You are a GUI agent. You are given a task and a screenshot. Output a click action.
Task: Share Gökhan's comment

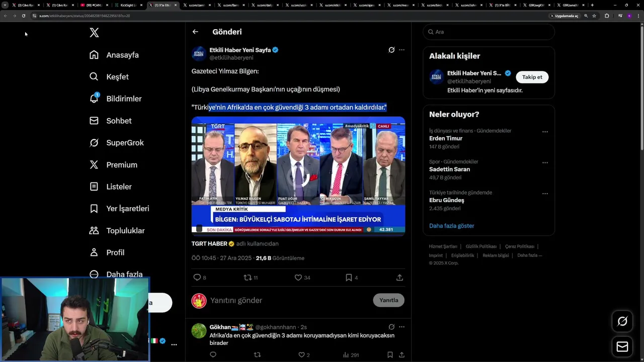pos(401,355)
